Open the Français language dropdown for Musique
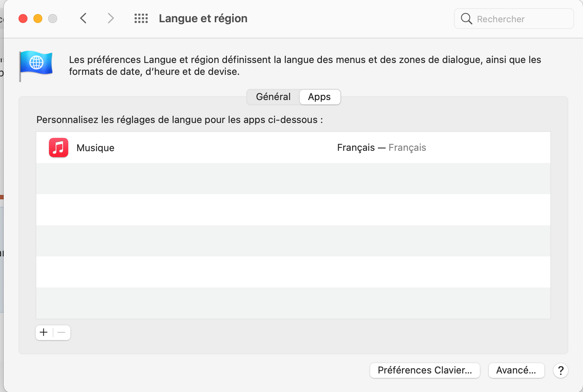The image size is (583, 392). pyautogui.click(x=381, y=147)
